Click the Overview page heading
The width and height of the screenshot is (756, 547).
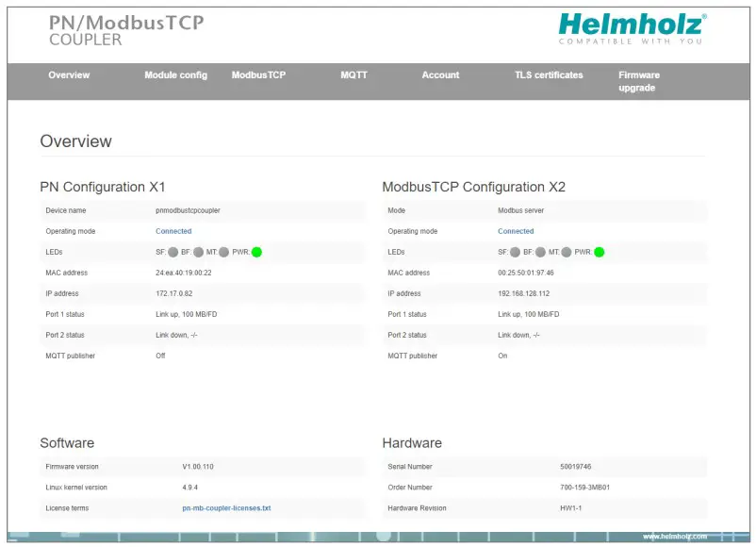coord(75,141)
